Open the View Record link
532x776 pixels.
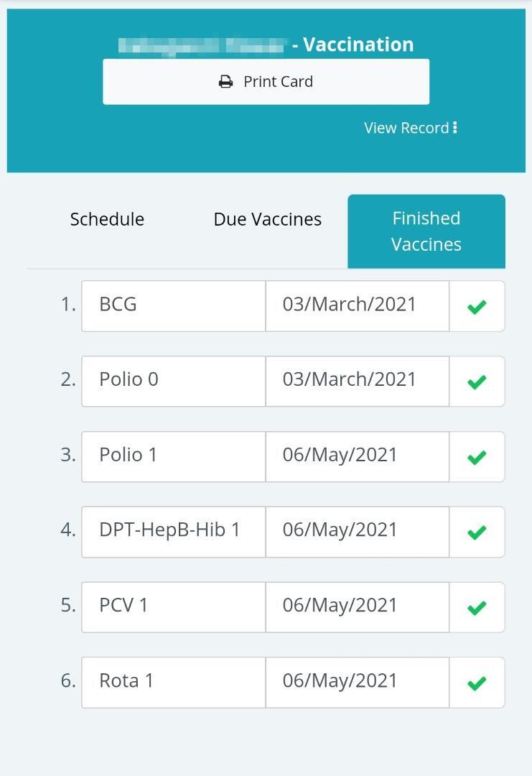(x=406, y=128)
